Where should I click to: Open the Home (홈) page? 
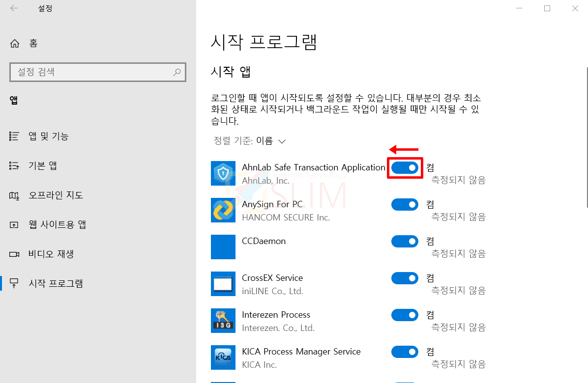pyautogui.click(x=24, y=43)
